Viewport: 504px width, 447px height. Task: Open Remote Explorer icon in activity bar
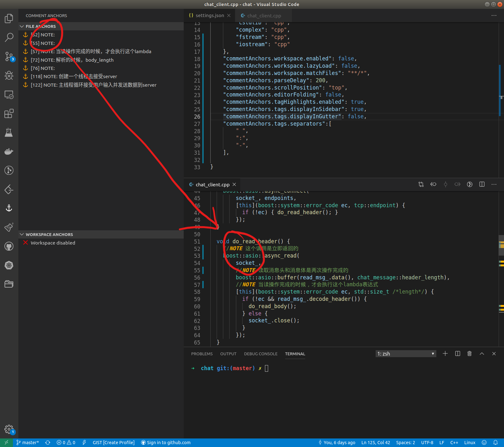pyautogui.click(x=9, y=95)
